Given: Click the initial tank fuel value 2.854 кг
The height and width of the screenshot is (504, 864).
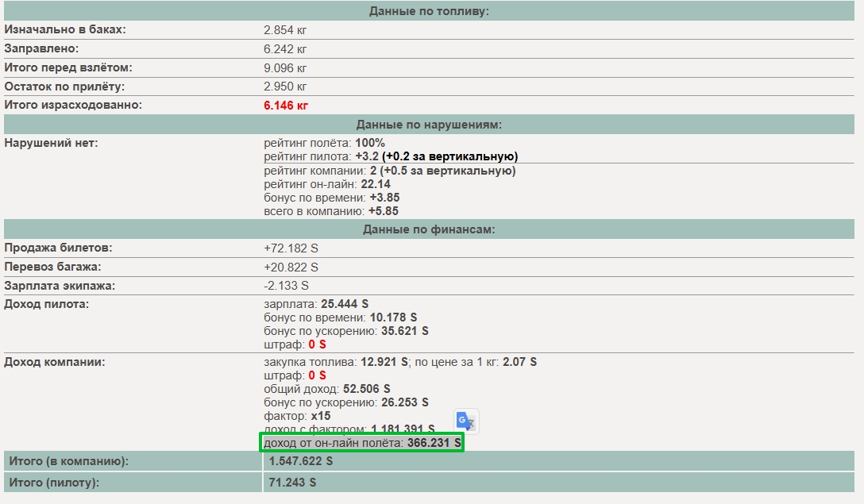Looking at the screenshot, I should coord(285,29).
